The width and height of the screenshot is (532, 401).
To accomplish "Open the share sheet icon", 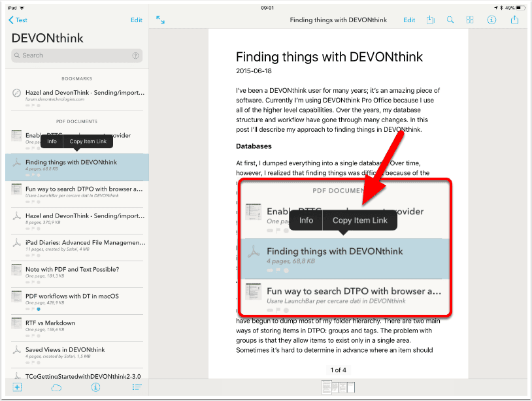I will pos(514,20).
